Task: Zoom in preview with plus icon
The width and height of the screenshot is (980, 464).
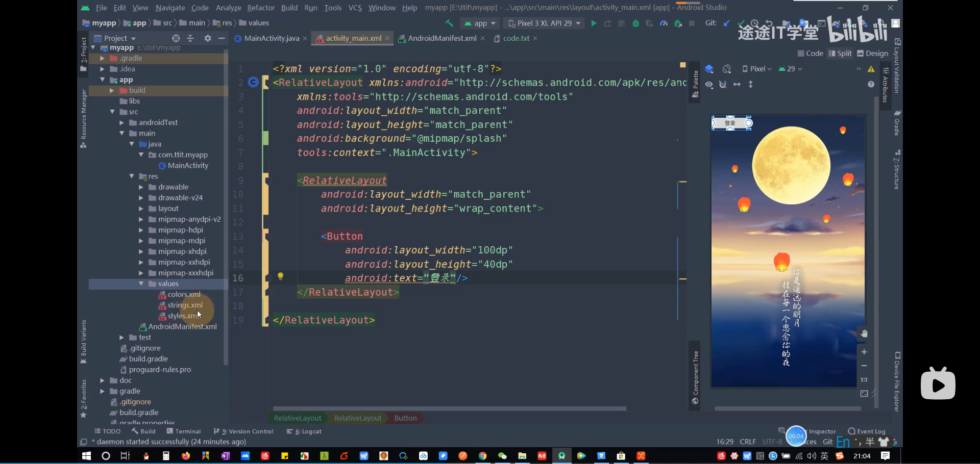Action: click(x=864, y=352)
